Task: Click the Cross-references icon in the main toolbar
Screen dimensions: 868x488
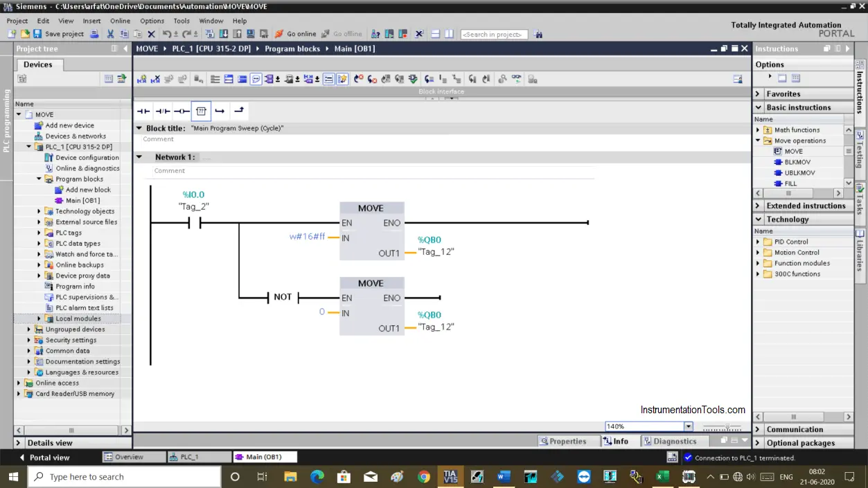Action: coord(419,34)
